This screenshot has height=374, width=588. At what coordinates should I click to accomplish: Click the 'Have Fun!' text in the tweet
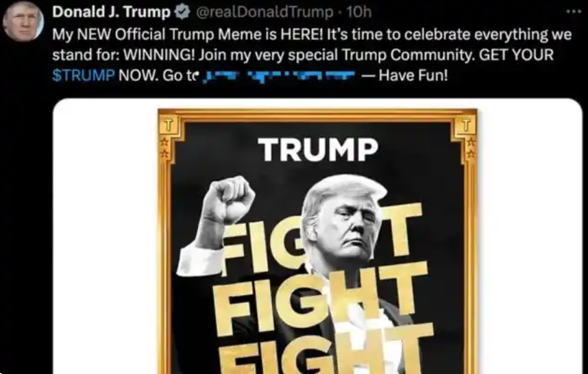coord(413,76)
